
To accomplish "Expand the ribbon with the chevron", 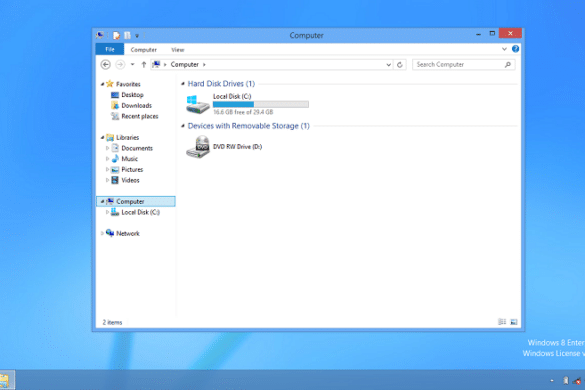I will pyautogui.click(x=504, y=49).
